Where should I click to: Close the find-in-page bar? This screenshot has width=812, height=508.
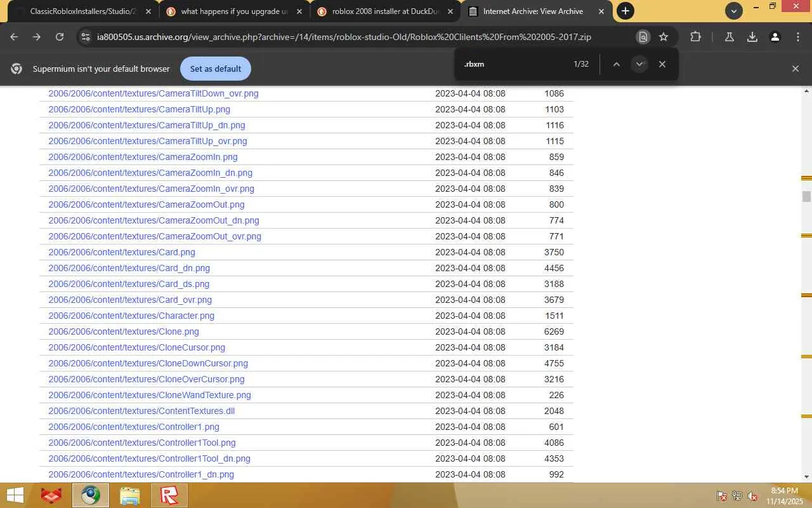(662, 64)
